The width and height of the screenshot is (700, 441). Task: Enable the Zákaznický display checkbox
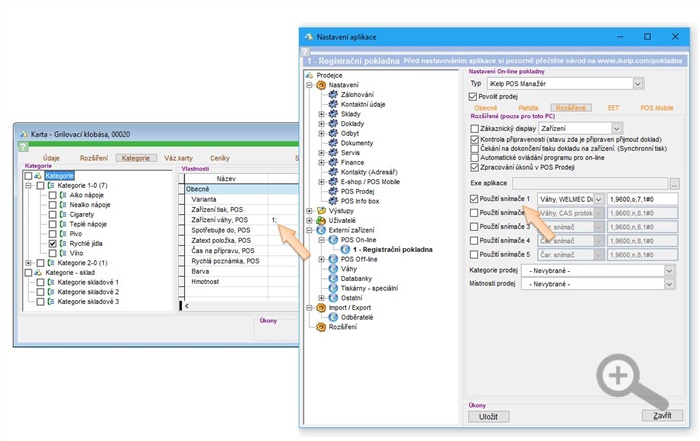point(475,129)
